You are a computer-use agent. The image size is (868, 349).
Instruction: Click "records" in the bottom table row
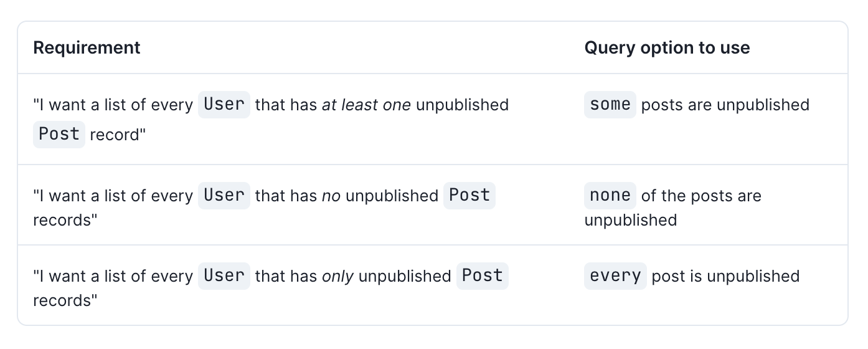65,300
